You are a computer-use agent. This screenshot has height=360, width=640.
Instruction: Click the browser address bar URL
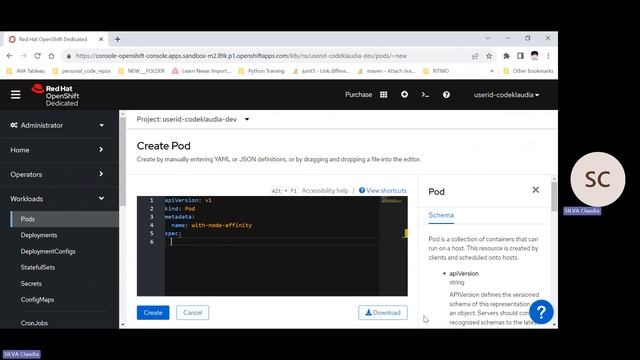click(x=241, y=56)
